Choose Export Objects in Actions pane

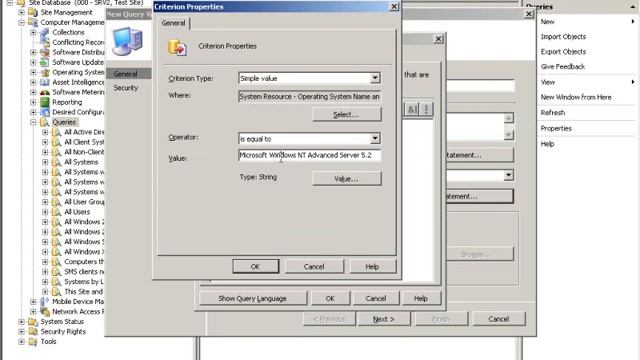coord(563,52)
